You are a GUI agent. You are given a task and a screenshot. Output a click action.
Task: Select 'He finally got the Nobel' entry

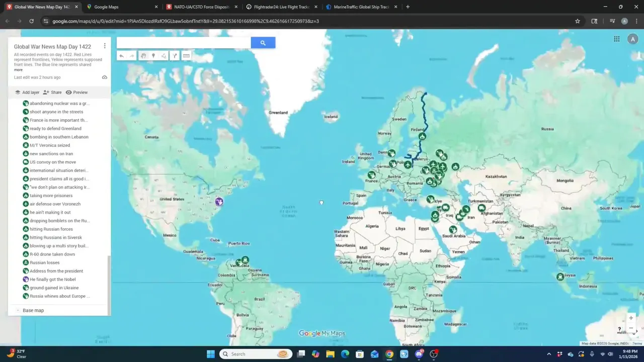point(53,279)
